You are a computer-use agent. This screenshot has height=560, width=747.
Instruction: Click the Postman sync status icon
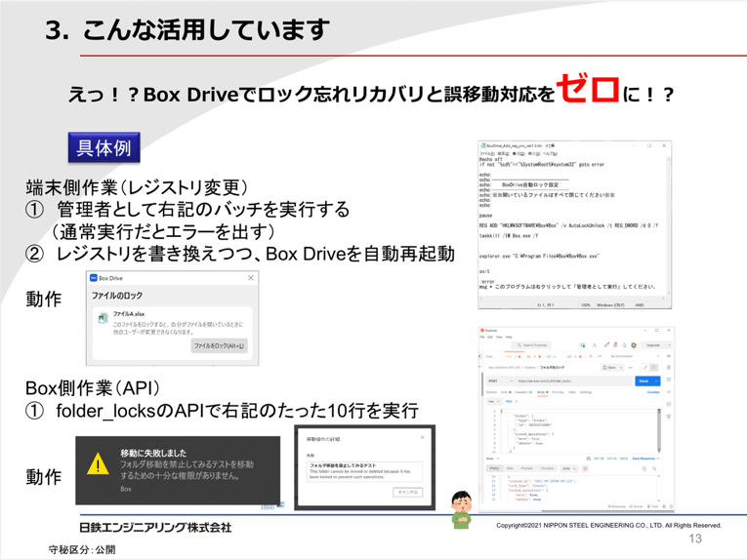[x=583, y=345]
